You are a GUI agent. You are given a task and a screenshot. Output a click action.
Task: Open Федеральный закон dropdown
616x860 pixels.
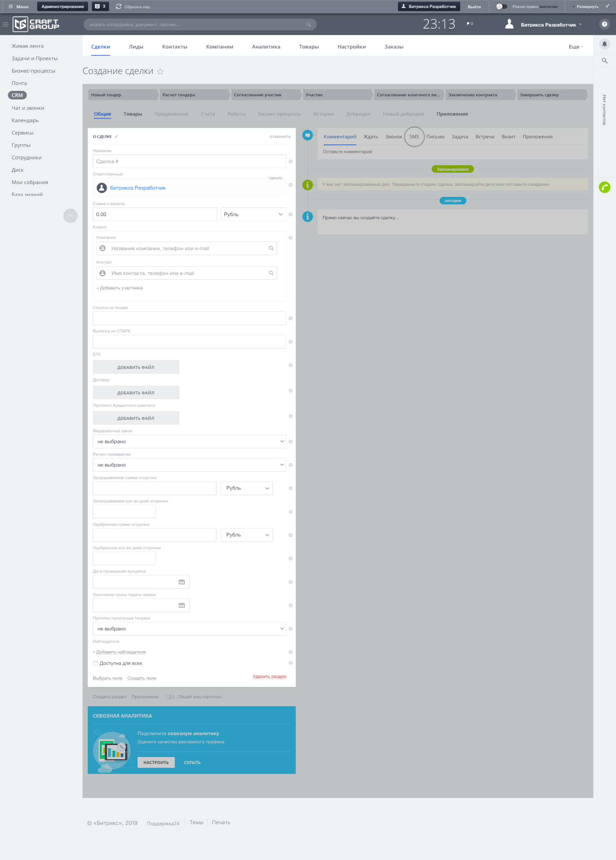pyautogui.click(x=189, y=442)
